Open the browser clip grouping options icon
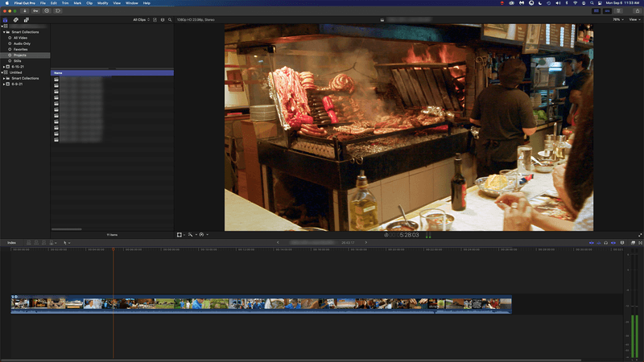This screenshot has height=362, width=644. coord(163,19)
